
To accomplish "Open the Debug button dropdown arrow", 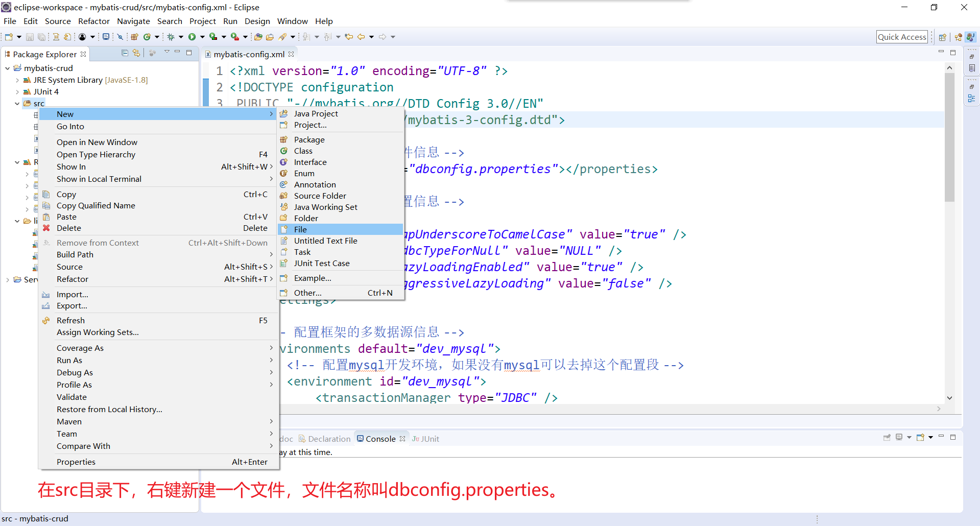I will tap(181, 37).
